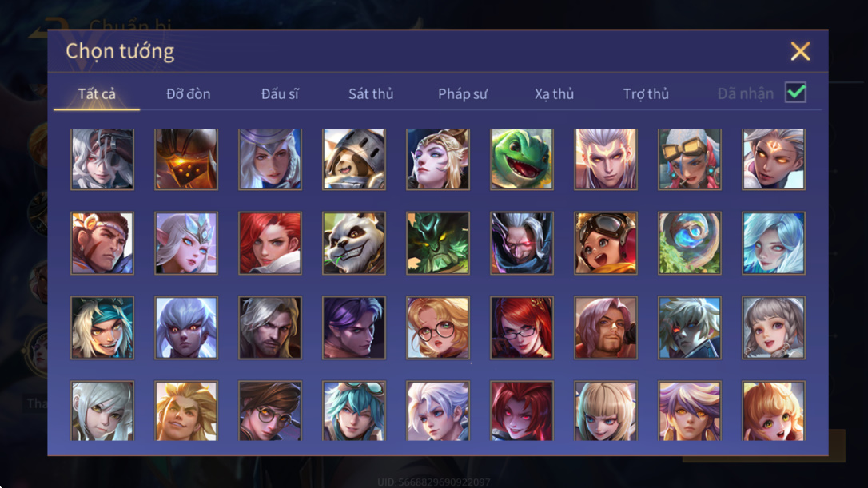Select the Tất cả tab
The image size is (868, 488).
click(97, 94)
